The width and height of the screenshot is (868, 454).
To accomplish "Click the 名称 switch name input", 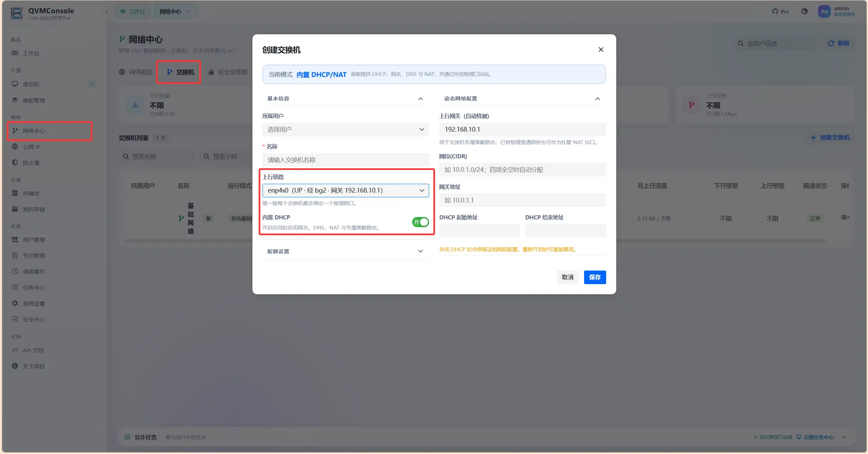I will [345, 160].
